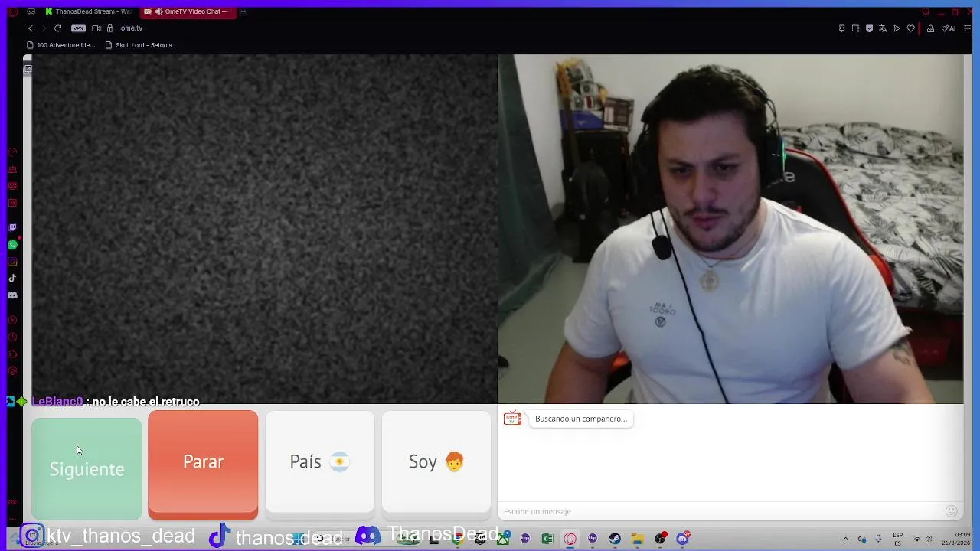Image resolution: width=980 pixels, height=551 pixels.
Task: Open Steam from the taskbar
Action: click(615, 539)
